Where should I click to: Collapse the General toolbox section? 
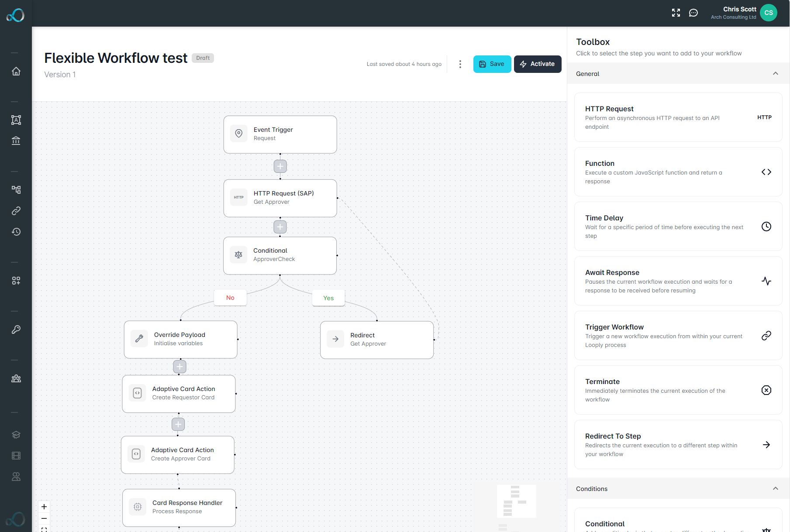click(776, 73)
